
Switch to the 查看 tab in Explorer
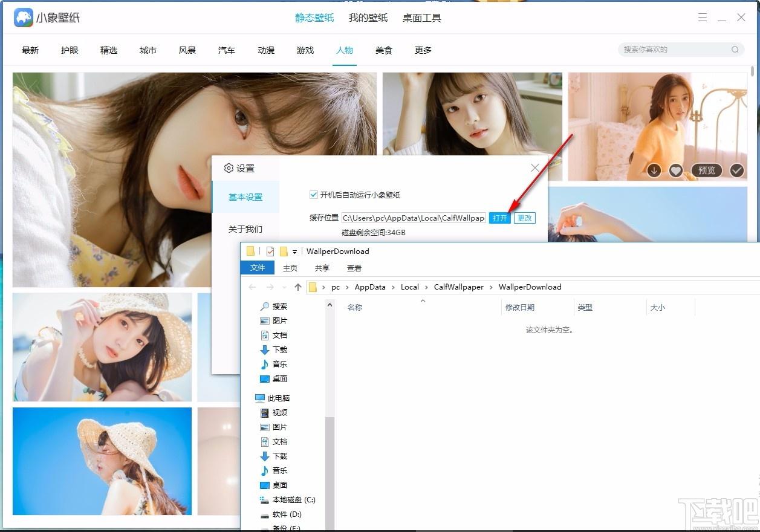pyautogui.click(x=354, y=268)
